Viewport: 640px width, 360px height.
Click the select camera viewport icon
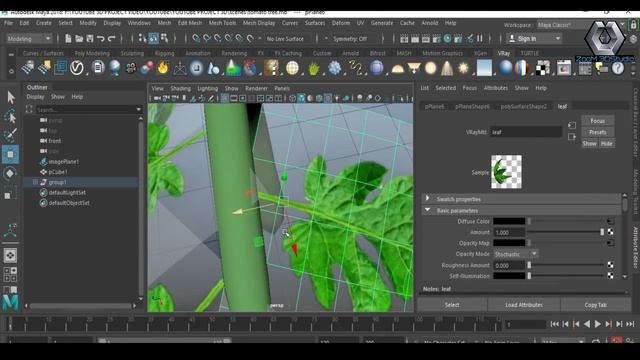[x=157, y=98]
